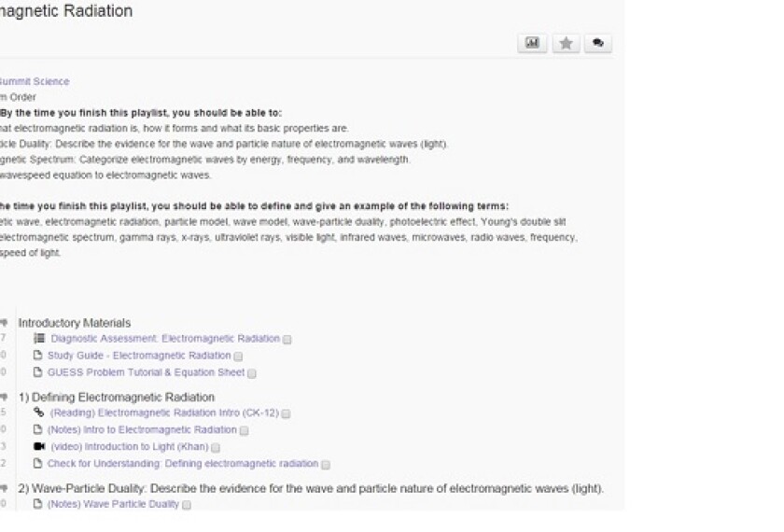The image size is (784, 532).
Task: Open the playlist statistics chart button
Action: (532, 43)
